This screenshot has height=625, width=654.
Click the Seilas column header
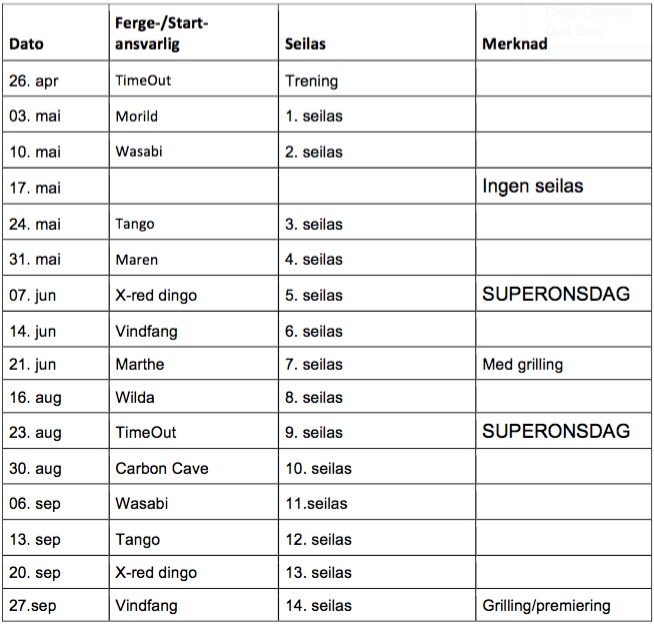305,44
